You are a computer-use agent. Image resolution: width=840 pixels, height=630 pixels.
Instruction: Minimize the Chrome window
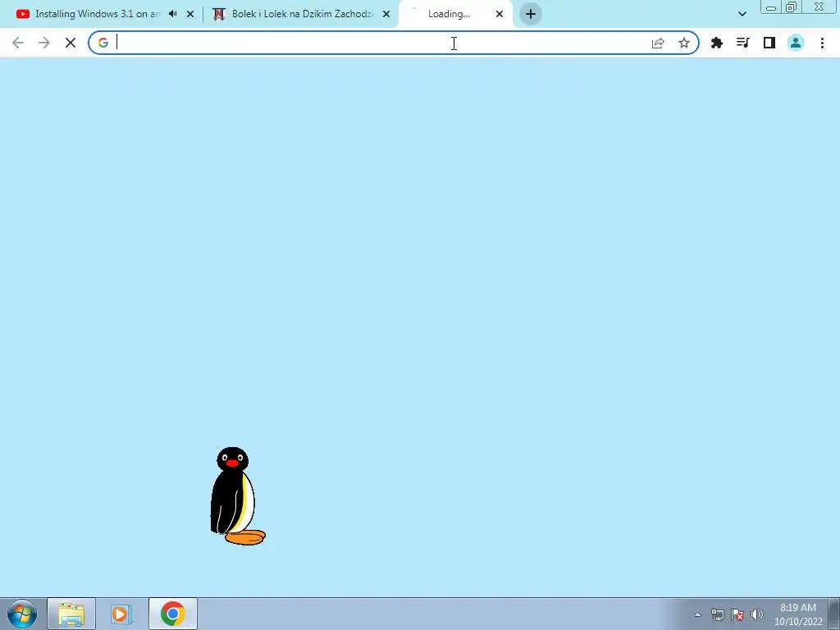coord(771,7)
